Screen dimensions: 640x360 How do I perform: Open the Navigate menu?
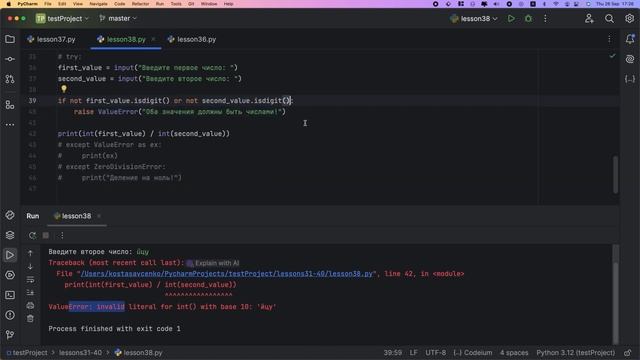coord(98,4)
